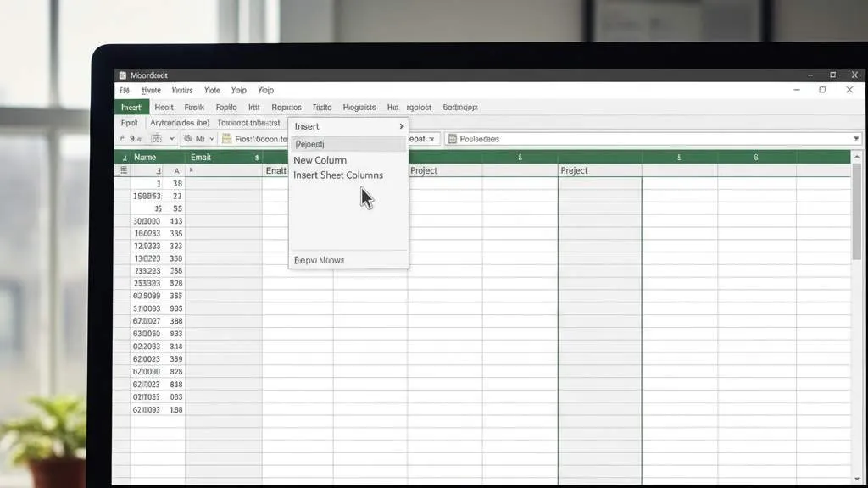
Task: Expand the Insert submenu arrow
Action: tap(401, 126)
